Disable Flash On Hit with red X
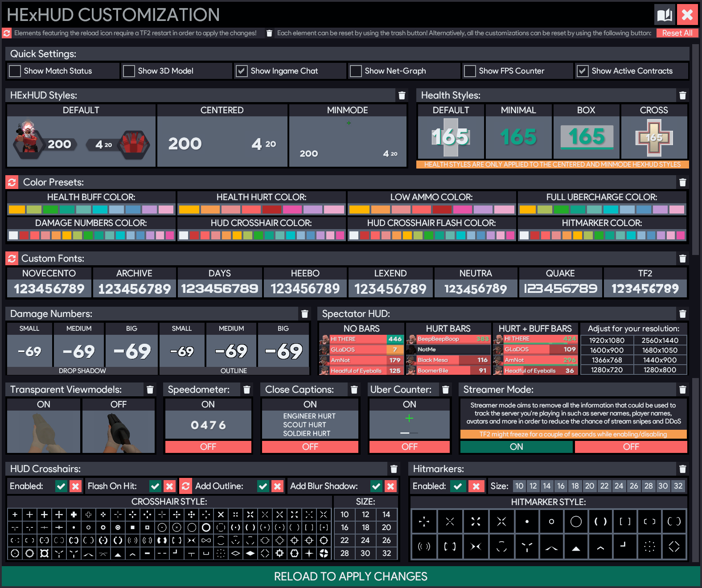Screen dimensions: 702x588 point(169,486)
